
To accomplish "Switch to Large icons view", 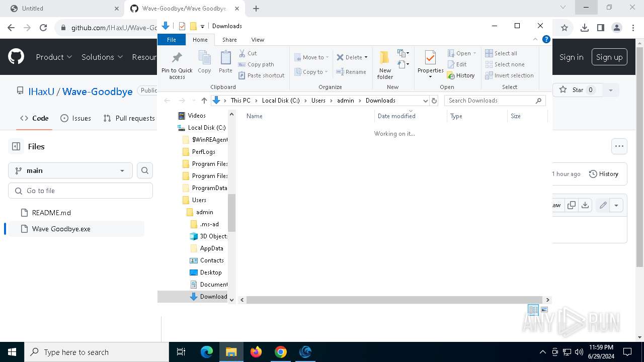I will click(x=544, y=310).
